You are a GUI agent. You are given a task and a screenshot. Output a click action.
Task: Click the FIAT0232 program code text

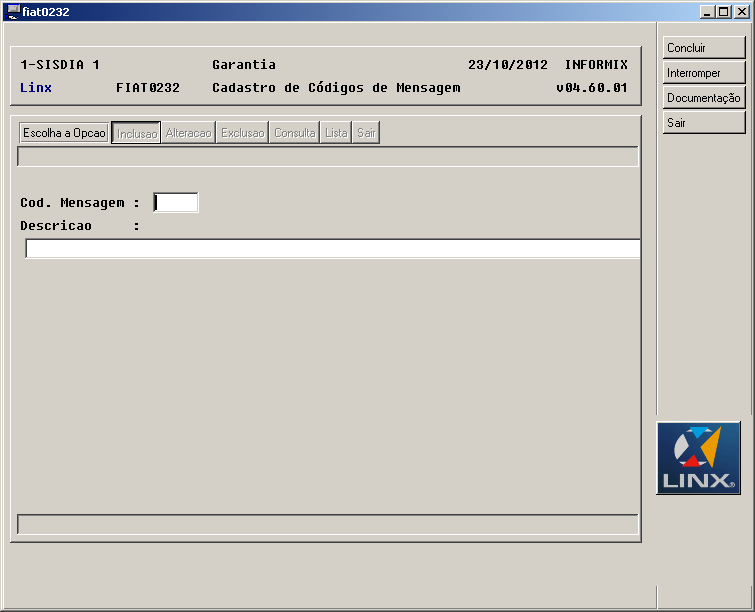pyautogui.click(x=148, y=88)
